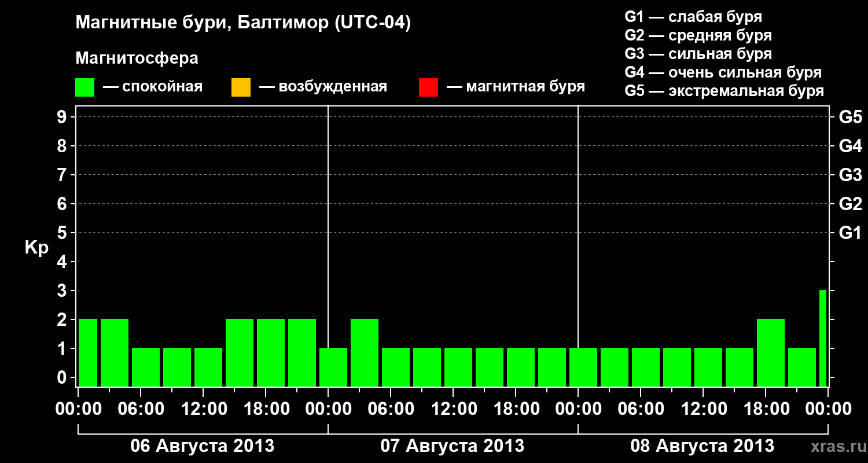Viewport: 868px width, 463px height.
Task: Click the '3' value on Kp axis
Action: pyautogui.click(x=63, y=291)
